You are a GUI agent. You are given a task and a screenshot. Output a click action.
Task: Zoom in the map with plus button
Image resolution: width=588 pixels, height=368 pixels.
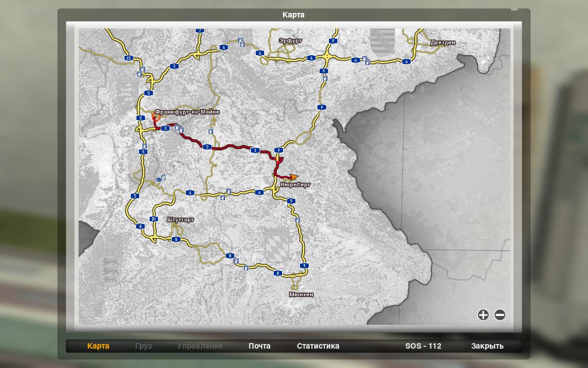coord(483,315)
